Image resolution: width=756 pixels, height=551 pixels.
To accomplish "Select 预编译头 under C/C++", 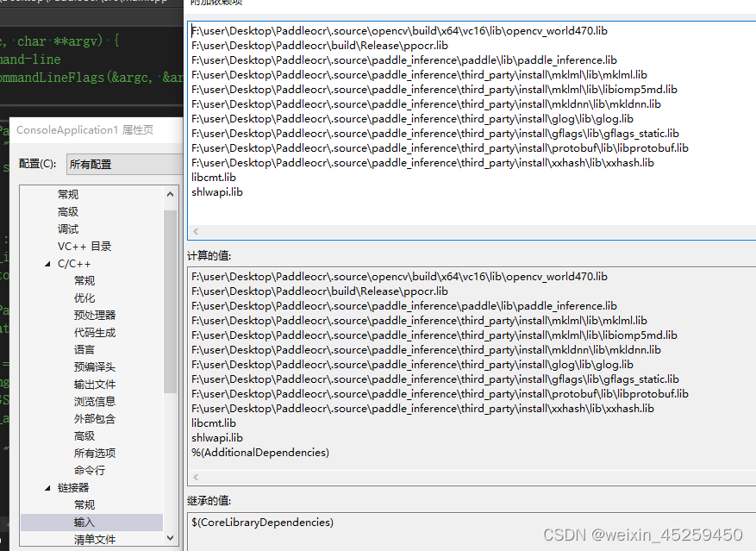I will pyautogui.click(x=95, y=367).
